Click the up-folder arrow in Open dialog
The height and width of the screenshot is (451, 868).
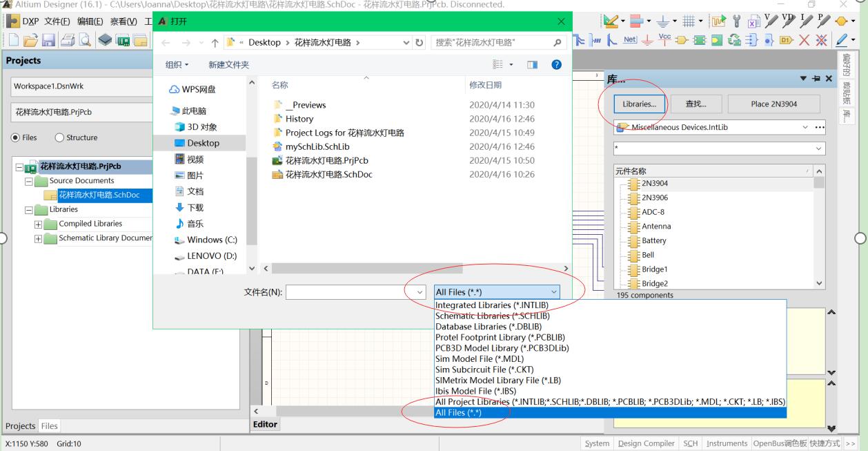215,43
